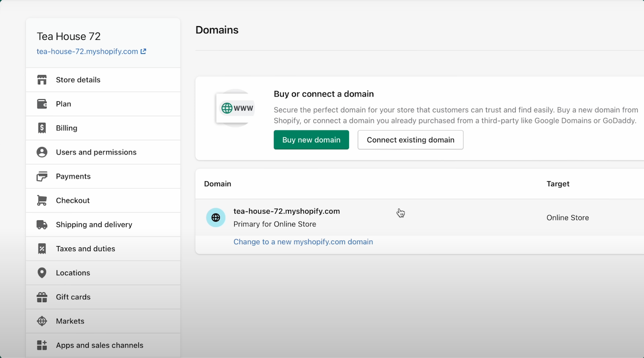Click the Store details storefront icon
This screenshot has height=358, width=644.
(x=42, y=80)
